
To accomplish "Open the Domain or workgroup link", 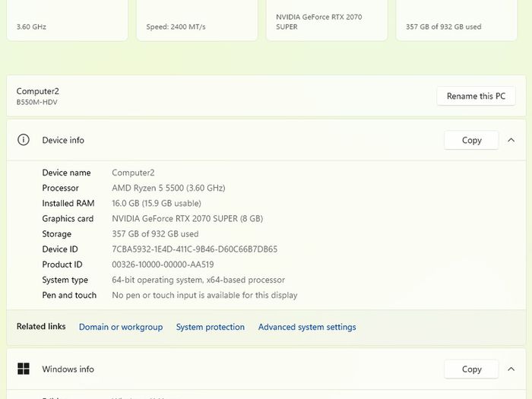I will point(121,327).
